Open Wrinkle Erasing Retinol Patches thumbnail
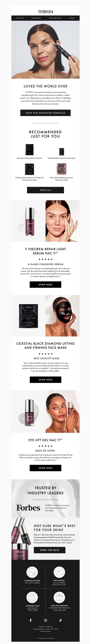 pos(29,150)
